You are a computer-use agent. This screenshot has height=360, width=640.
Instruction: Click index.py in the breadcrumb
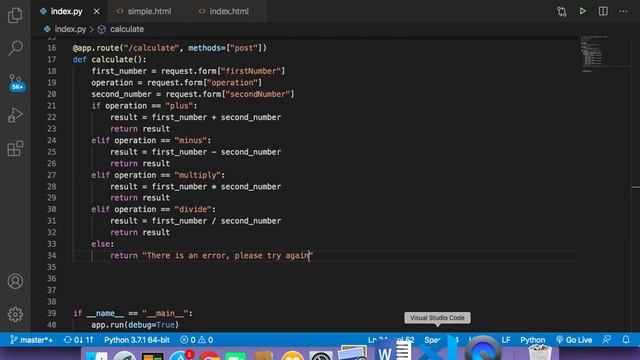pos(70,29)
